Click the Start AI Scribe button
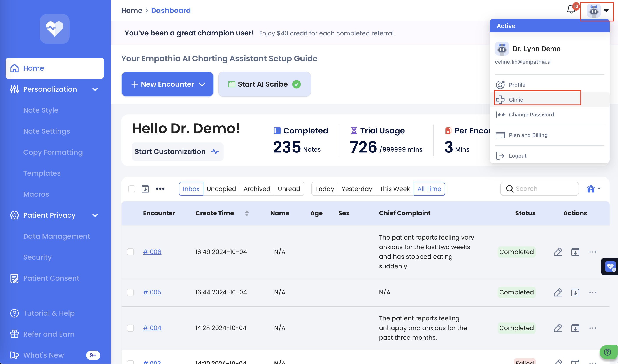This screenshot has width=618, height=364. (x=264, y=84)
